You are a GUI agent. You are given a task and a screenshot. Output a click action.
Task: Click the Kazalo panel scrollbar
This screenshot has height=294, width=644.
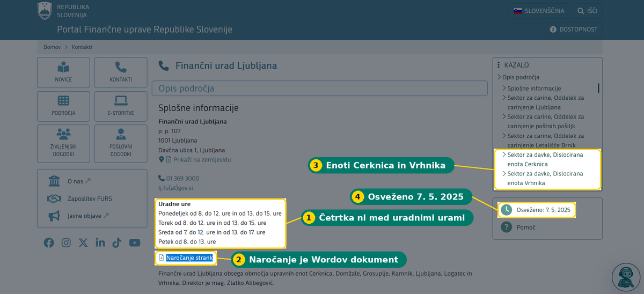[x=598, y=89]
